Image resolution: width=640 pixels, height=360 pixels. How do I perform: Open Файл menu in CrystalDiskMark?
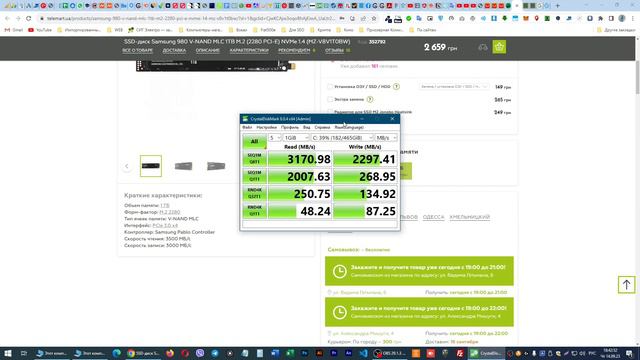coord(247,127)
